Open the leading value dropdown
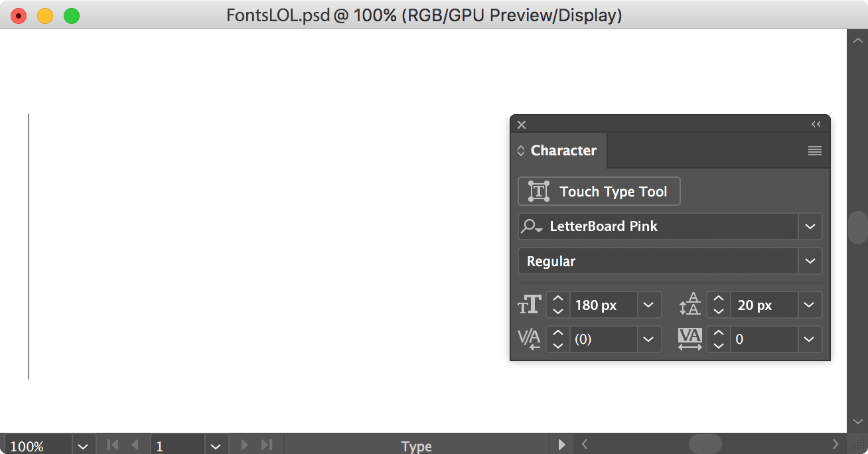The image size is (868, 454). [809, 305]
